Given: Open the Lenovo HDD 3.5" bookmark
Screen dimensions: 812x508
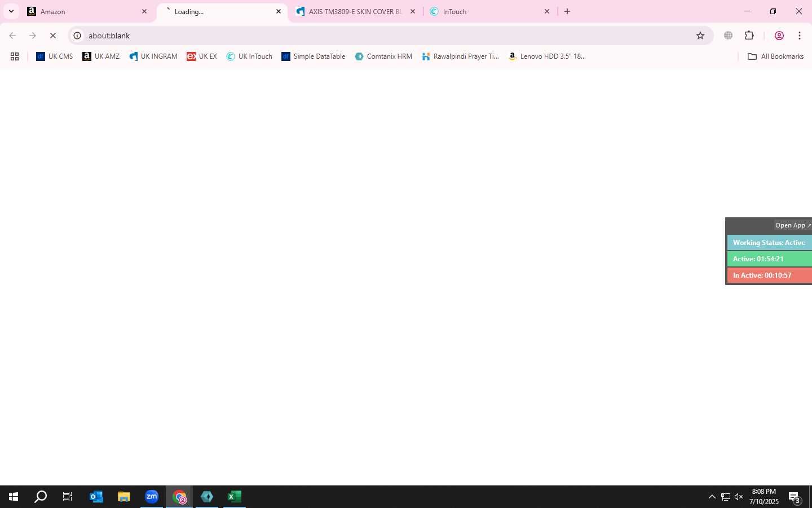Looking at the screenshot, I should [x=547, y=56].
